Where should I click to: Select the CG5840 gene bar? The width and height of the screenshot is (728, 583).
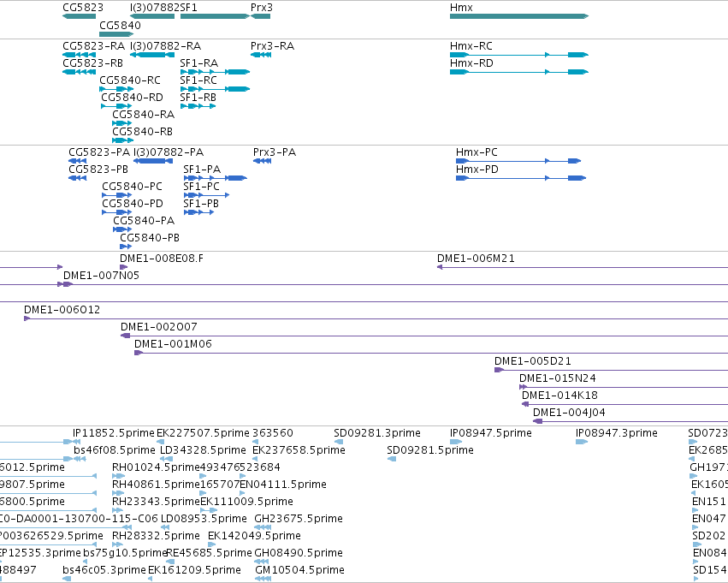116,34
